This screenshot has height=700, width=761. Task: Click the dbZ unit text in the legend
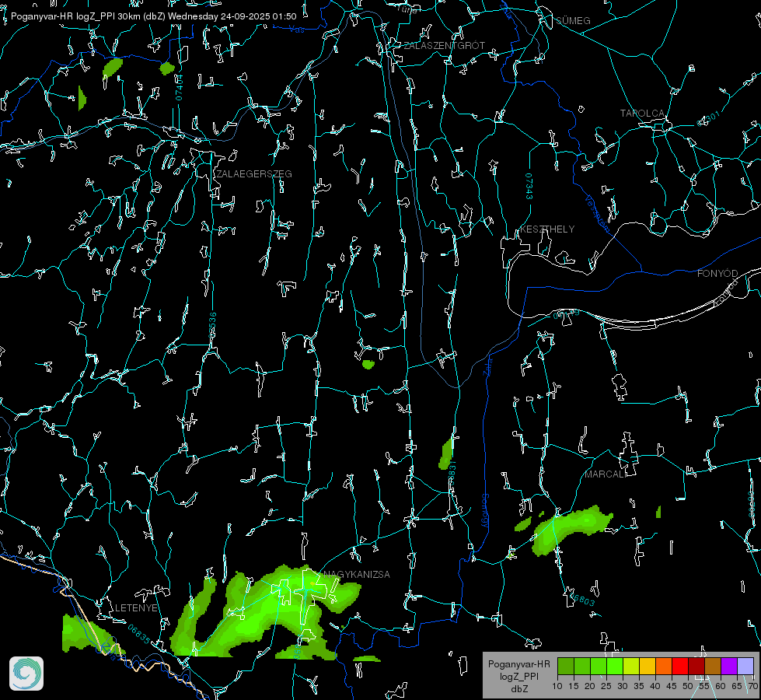pos(518,689)
